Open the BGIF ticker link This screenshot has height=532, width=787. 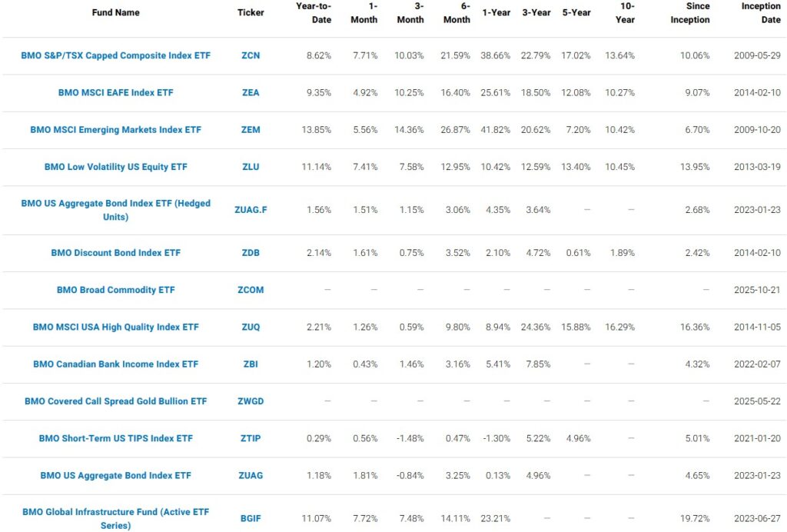[251, 518]
